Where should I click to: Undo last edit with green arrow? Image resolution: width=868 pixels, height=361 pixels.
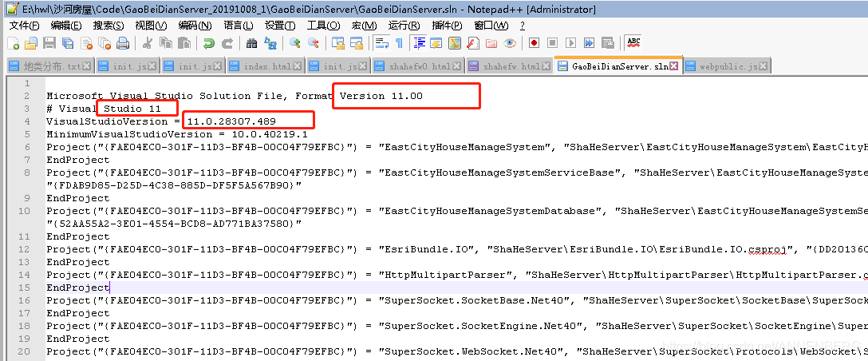pos(209,43)
